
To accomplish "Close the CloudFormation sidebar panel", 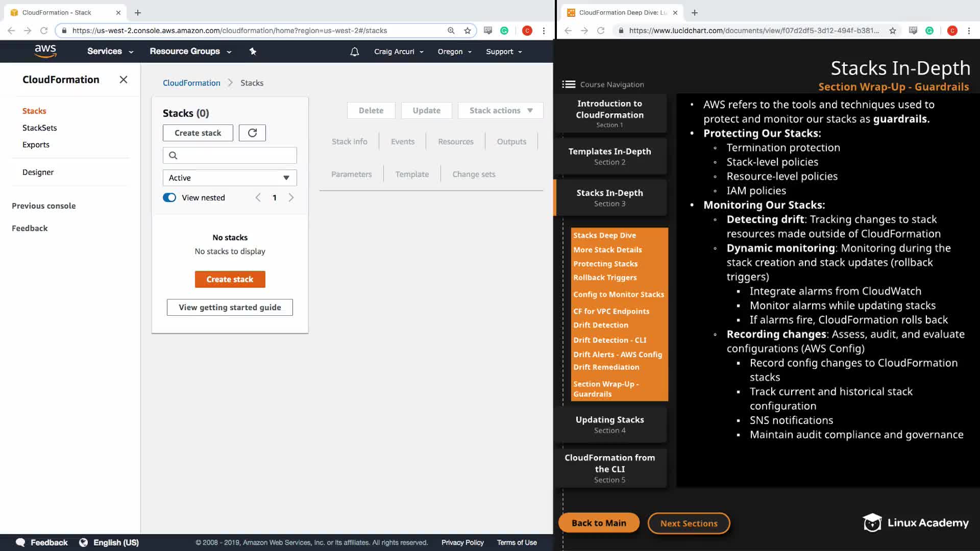I will point(123,80).
